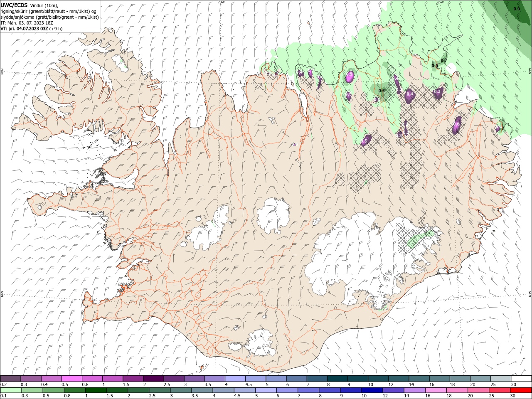The width and height of the screenshot is (532, 399).
Task: Pick the grey-blue 3.5 swatch in lower legend
Action: [202, 390]
